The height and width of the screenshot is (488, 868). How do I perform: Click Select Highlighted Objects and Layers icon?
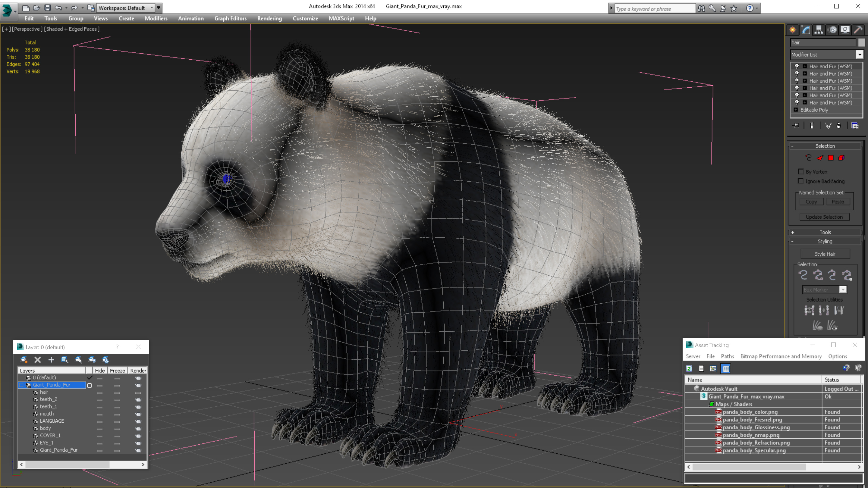(x=65, y=360)
